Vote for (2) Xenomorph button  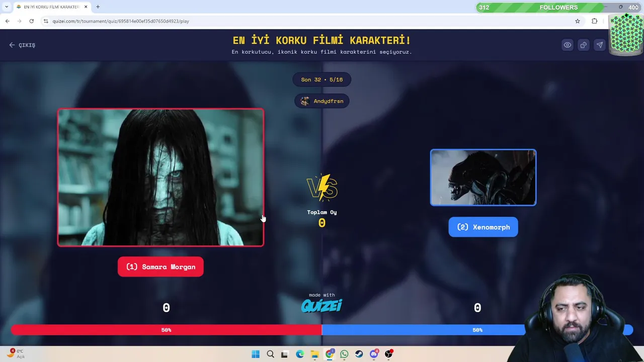(483, 227)
